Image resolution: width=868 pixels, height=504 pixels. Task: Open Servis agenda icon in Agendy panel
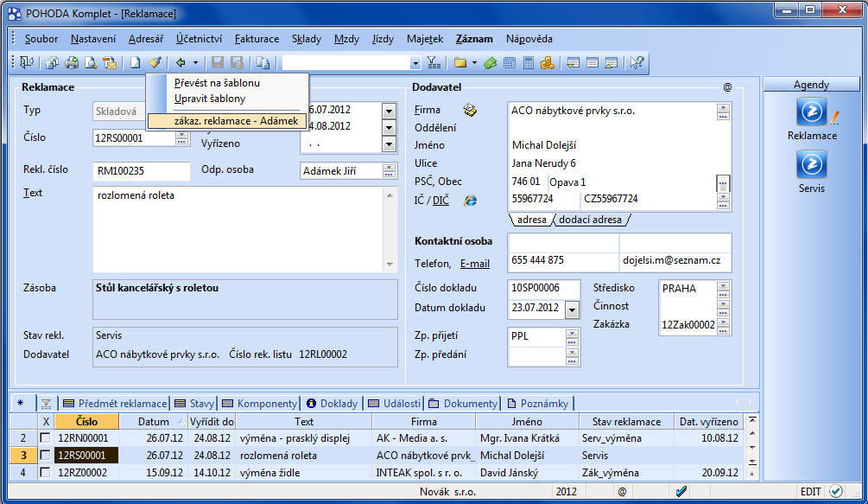[812, 165]
